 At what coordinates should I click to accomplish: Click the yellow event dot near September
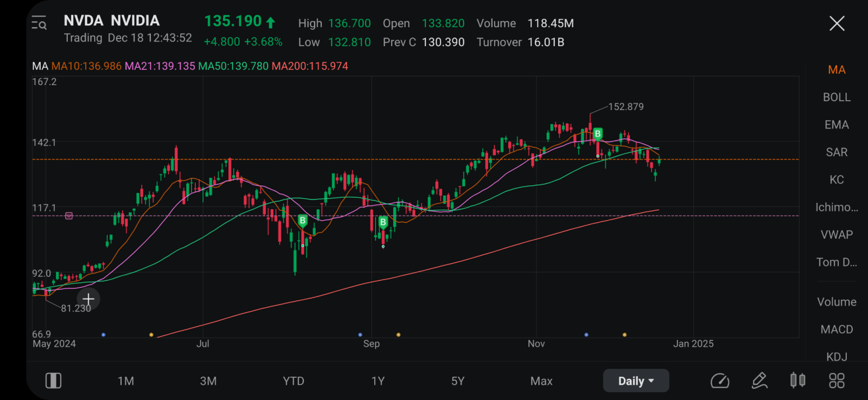coord(399,335)
